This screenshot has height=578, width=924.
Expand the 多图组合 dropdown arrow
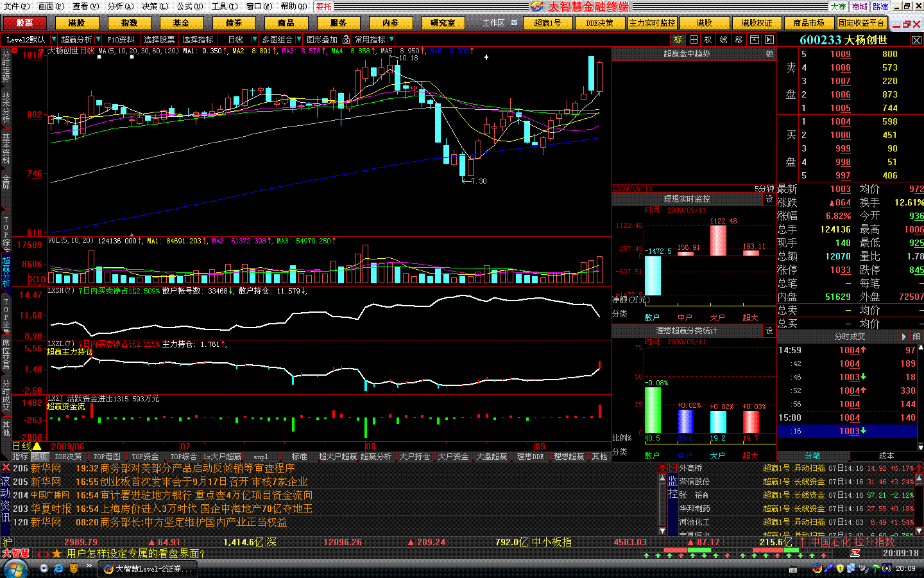(299, 40)
